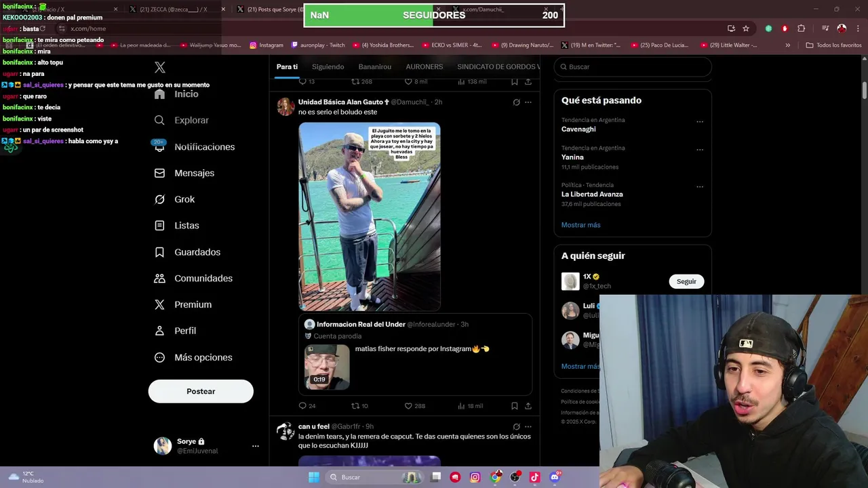Click the Postear button
868x488 pixels.
click(201, 391)
